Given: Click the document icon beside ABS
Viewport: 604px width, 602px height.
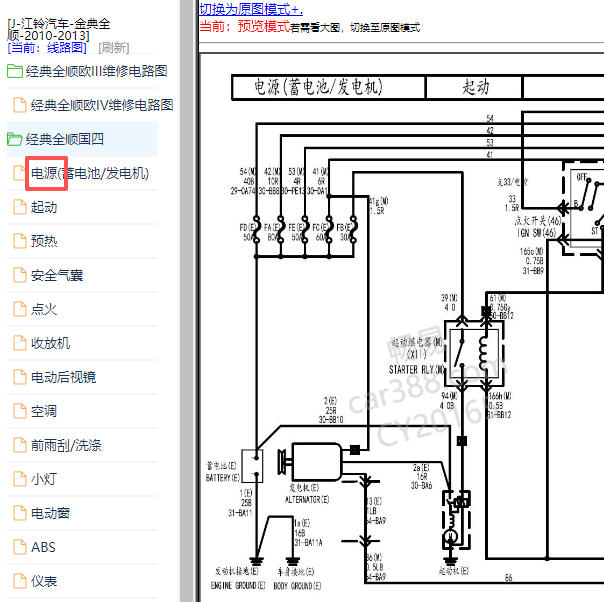Looking at the screenshot, I should coord(20,547).
